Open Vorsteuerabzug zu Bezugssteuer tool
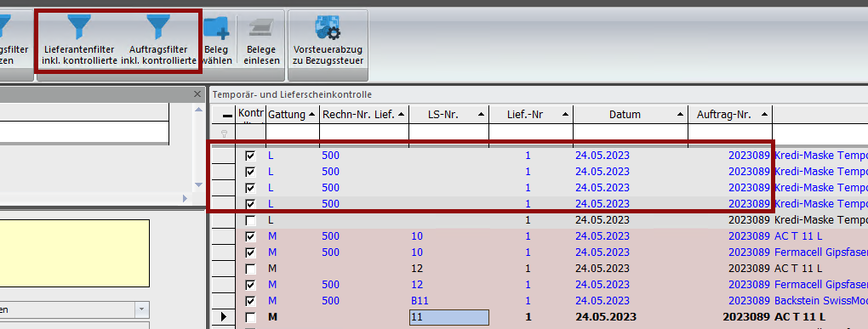Screen dimensions: 868x329 [x=328, y=27]
